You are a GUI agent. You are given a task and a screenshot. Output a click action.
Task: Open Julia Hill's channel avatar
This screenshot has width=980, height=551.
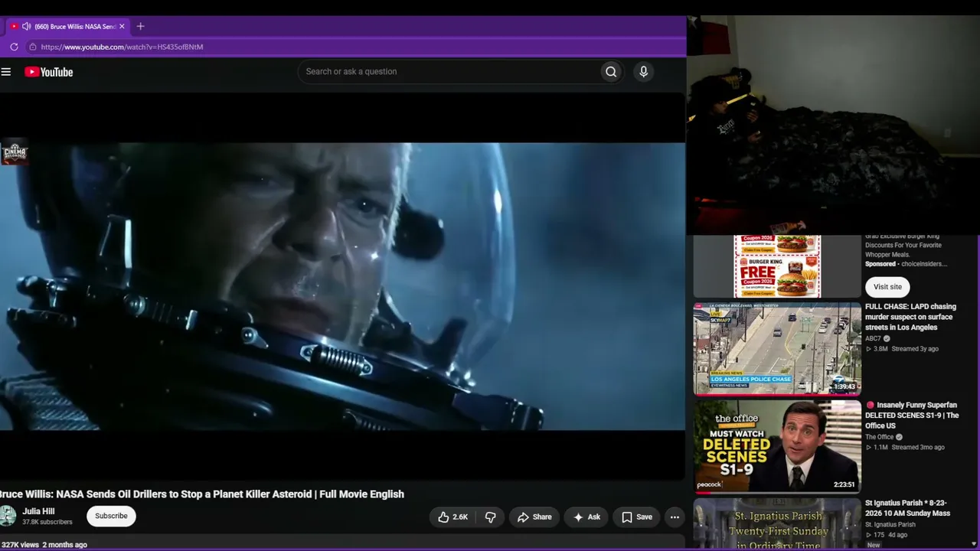(8, 516)
